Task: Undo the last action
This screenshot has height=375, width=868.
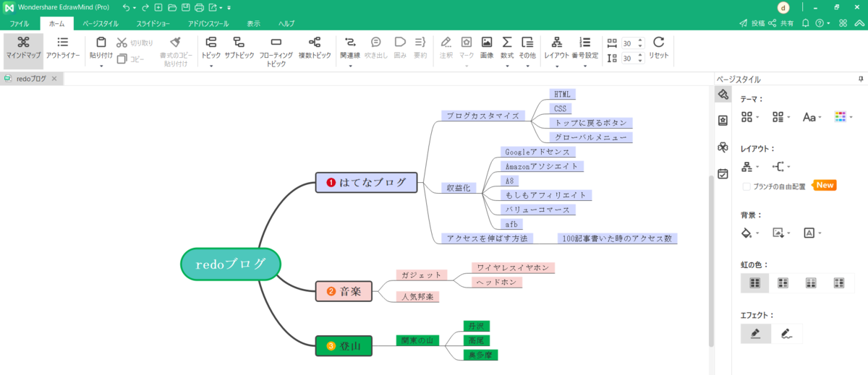Action: (127, 7)
